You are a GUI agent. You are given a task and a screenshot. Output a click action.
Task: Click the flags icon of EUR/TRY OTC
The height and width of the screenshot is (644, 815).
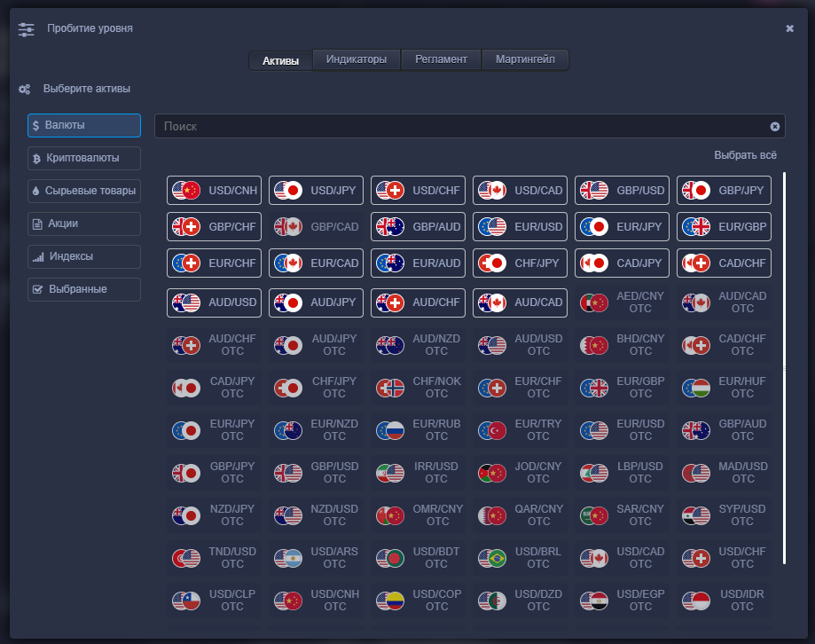492,430
